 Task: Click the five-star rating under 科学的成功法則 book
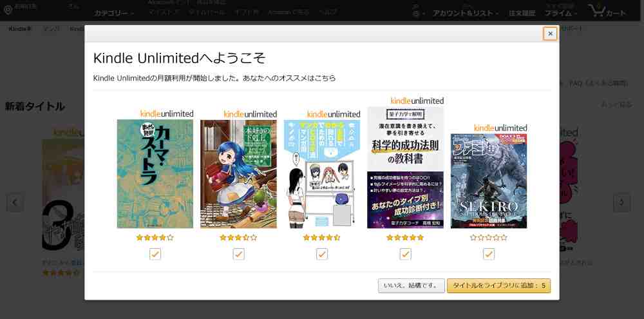(405, 238)
